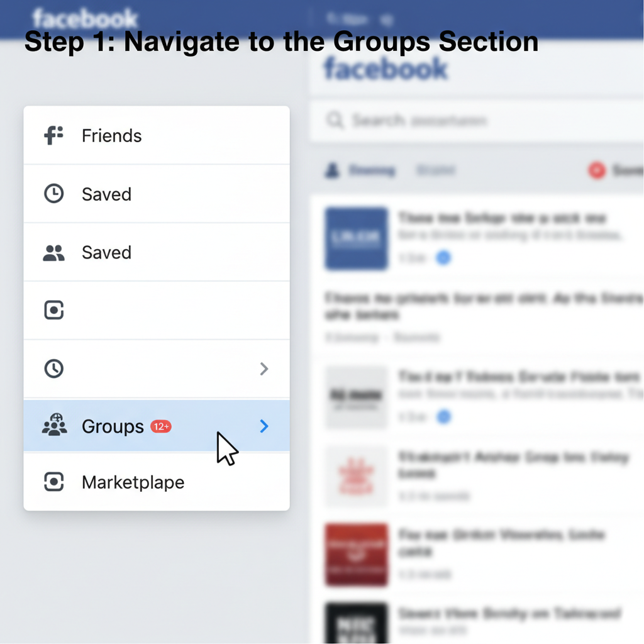The height and width of the screenshot is (644, 644).
Task: Click the square camera icon in the unlabeled row
Action: coord(53,310)
